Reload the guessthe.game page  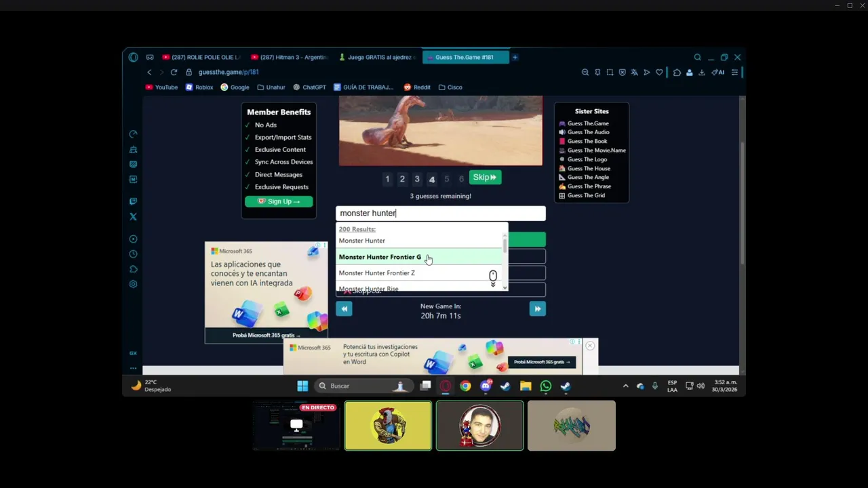pyautogui.click(x=174, y=72)
